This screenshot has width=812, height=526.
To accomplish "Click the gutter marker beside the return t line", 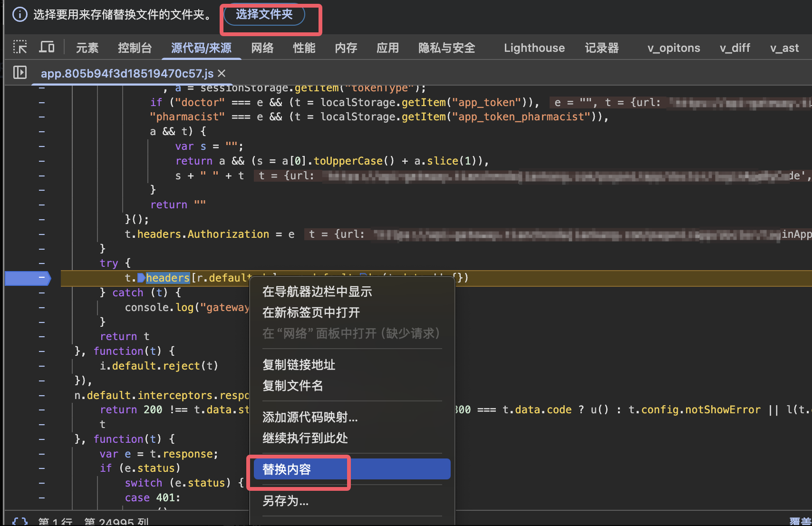I will [x=42, y=337].
